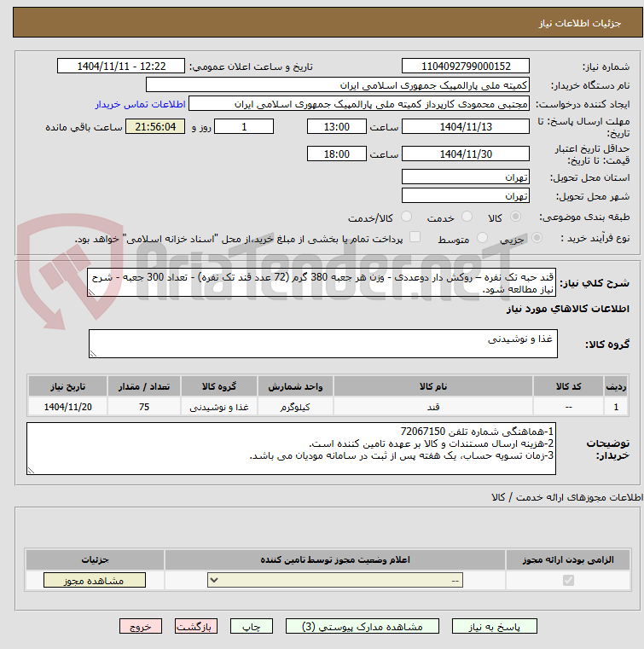The height and width of the screenshot is (649, 644).
Task: Click the گروه کالا column header in table
Action: click(x=219, y=386)
